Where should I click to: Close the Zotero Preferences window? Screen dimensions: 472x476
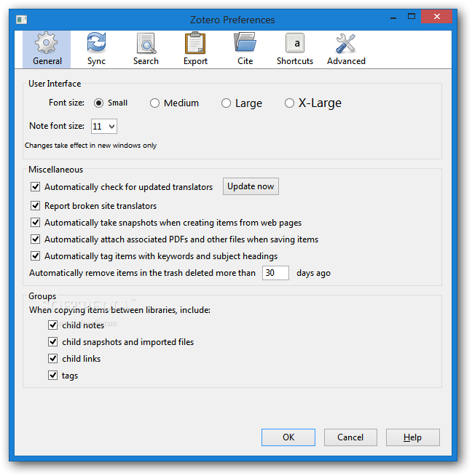click(437, 17)
